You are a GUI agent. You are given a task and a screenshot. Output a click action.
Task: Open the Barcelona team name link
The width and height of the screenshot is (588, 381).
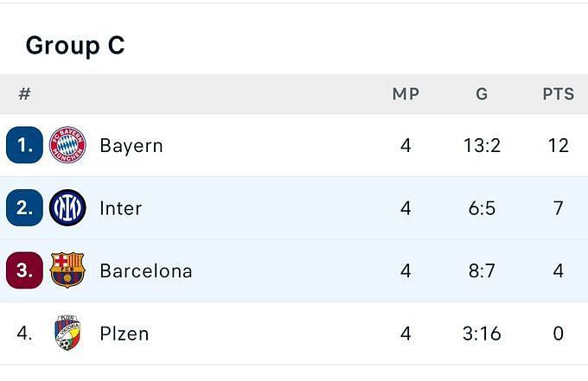point(146,271)
